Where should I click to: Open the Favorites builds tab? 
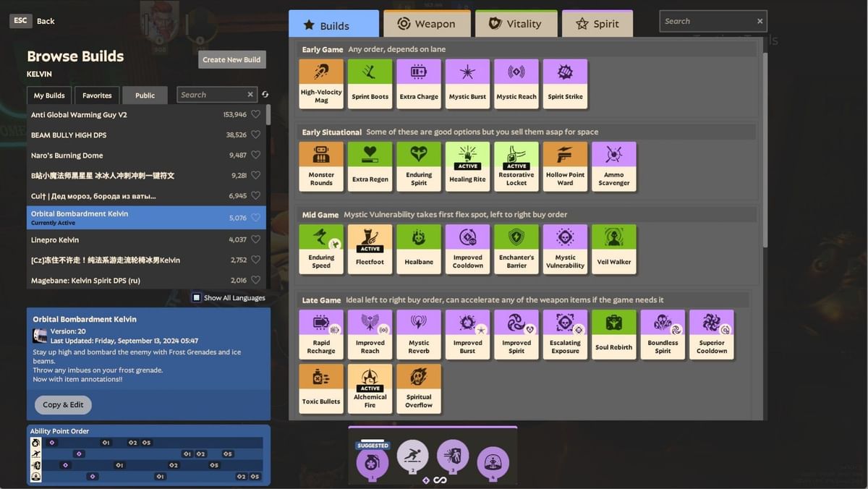97,95
